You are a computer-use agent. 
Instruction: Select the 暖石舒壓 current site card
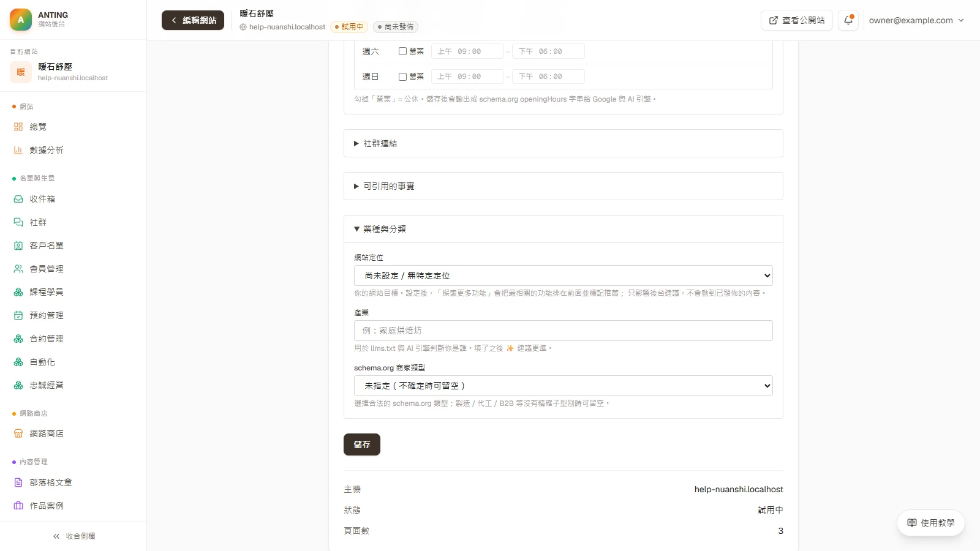click(x=73, y=72)
